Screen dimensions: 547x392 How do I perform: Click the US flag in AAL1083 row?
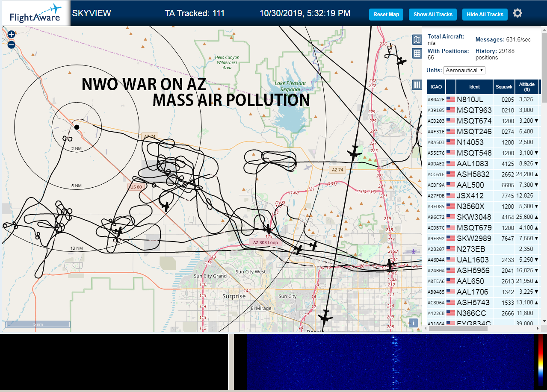[450, 163]
